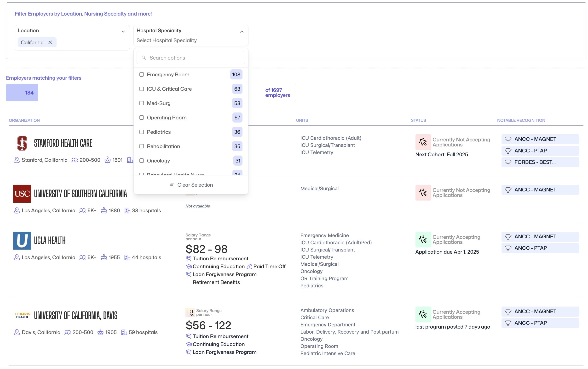Click the 184 matching employers bar
The height and width of the screenshot is (369, 588).
(x=22, y=93)
